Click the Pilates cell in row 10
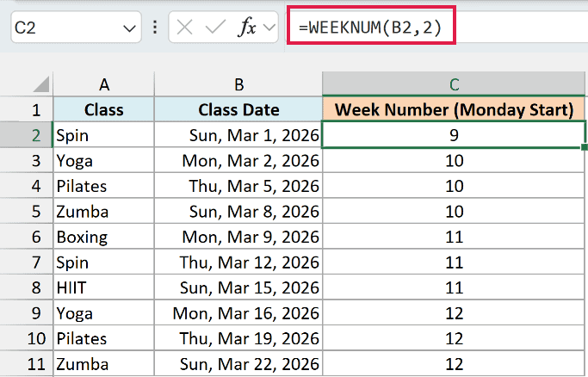The height and width of the screenshot is (377, 588). click(x=104, y=338)
